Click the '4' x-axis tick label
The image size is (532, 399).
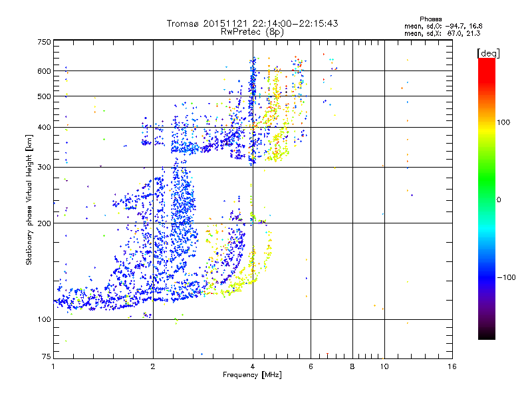(x=253, y=366)
